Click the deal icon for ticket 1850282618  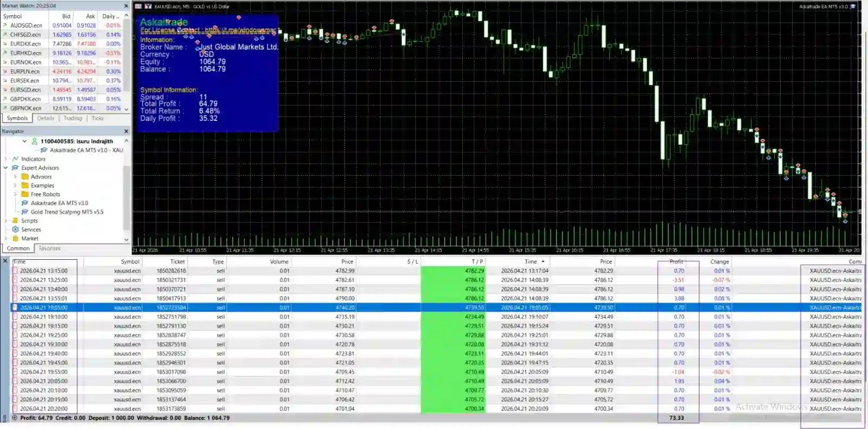15,271
